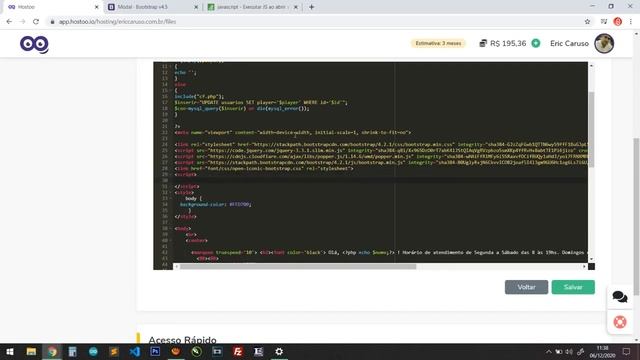The height and width of the screenshot is (360, 640).
Task: Click the wallet icon beside R$ 195,36
Action: point(483,43)
